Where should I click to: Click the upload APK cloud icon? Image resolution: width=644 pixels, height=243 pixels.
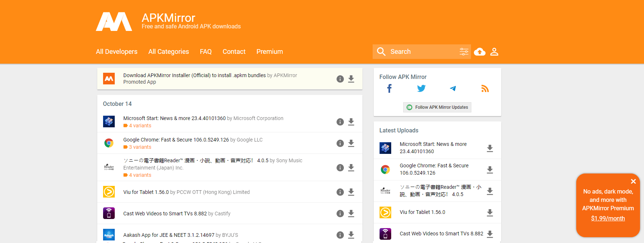tap(480, 52)
